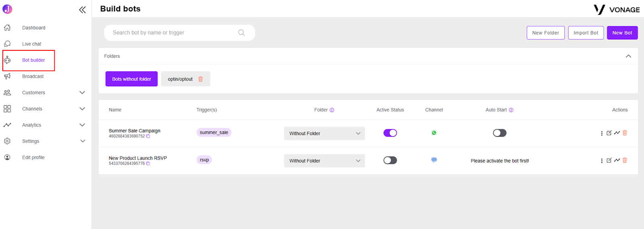644x229 pixels.
Task: Click the search magnifier icon
Action: (242, 33)
